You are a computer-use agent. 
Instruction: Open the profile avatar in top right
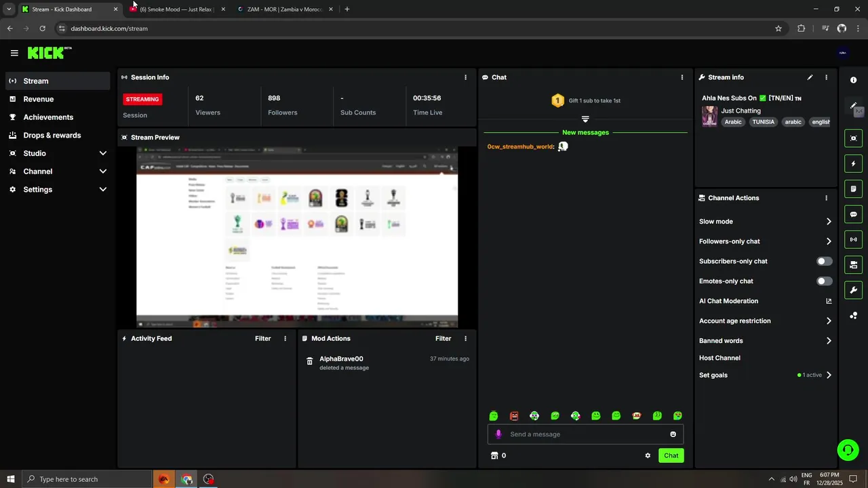[843, 53]
